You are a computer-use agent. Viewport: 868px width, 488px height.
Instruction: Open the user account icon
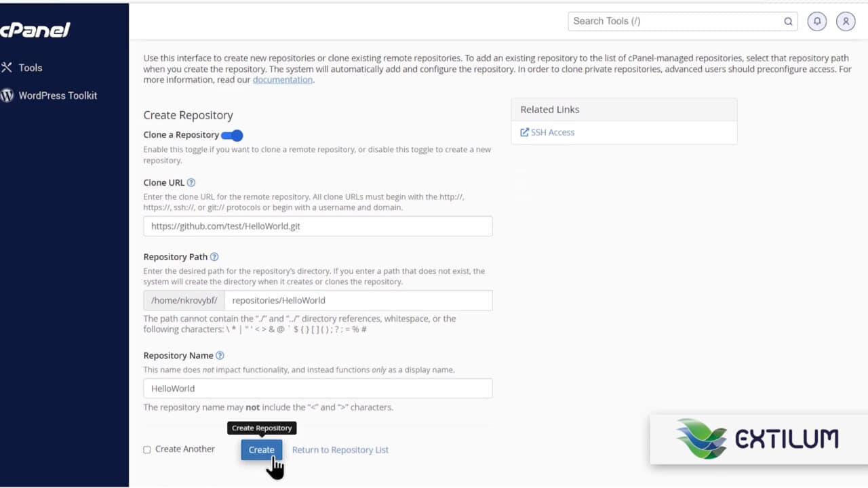coord(845,21)
